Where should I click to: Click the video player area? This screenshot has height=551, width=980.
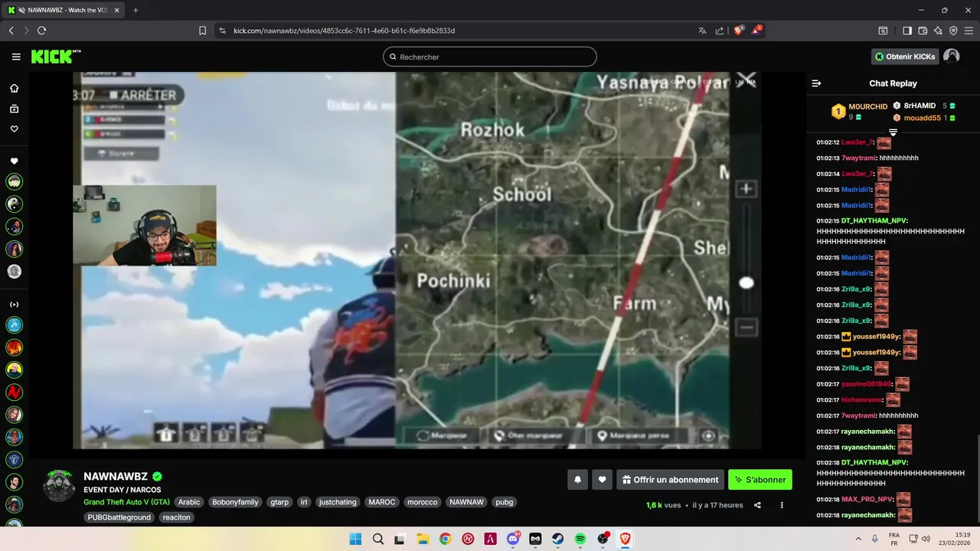coord(417,260)
